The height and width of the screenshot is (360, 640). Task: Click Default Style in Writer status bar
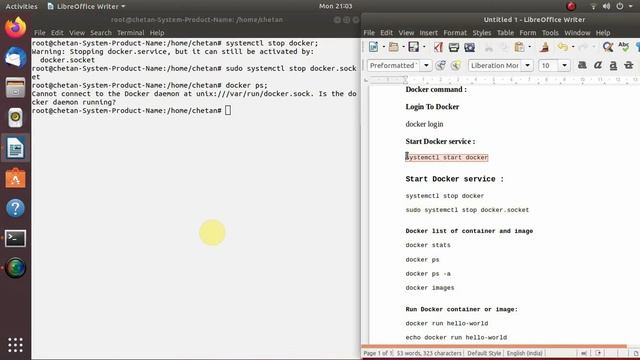point(484,353)
